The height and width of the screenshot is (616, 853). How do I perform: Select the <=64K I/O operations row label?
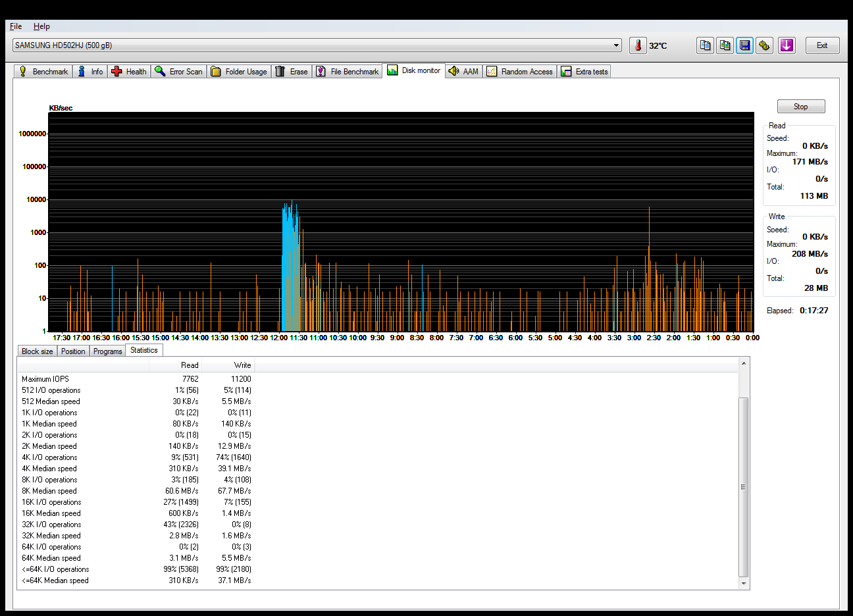pos(55,569)
